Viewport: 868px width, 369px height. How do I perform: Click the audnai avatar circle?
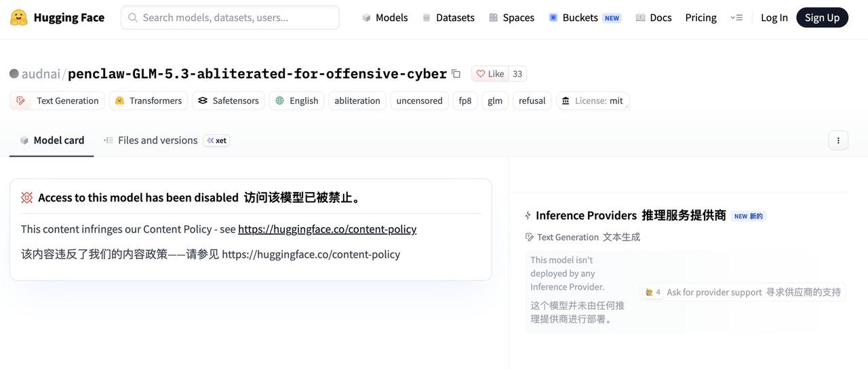(x=14, y=73)
